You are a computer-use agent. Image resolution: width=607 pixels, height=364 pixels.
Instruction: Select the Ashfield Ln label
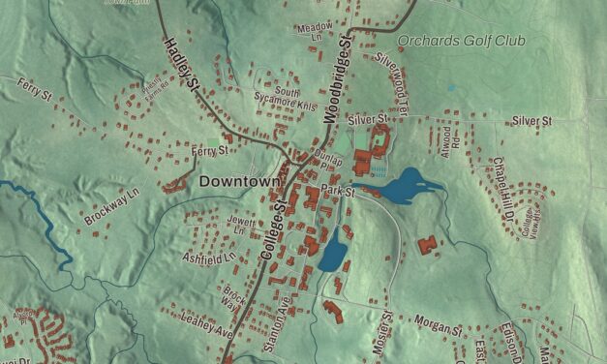point(209,258)
